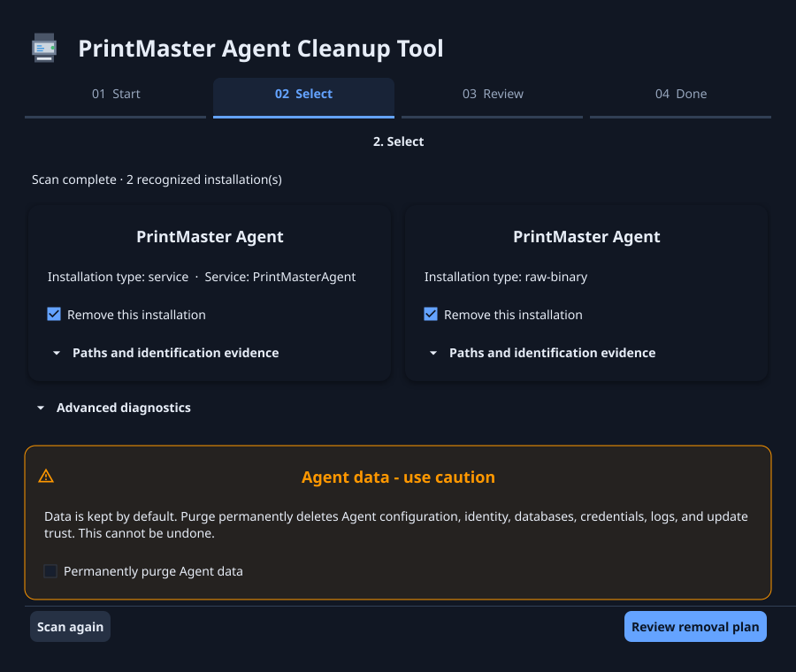Open the 03 Review step tab
Image resolution: width=796 pixels, height=672 pixels.
point(493,97)
